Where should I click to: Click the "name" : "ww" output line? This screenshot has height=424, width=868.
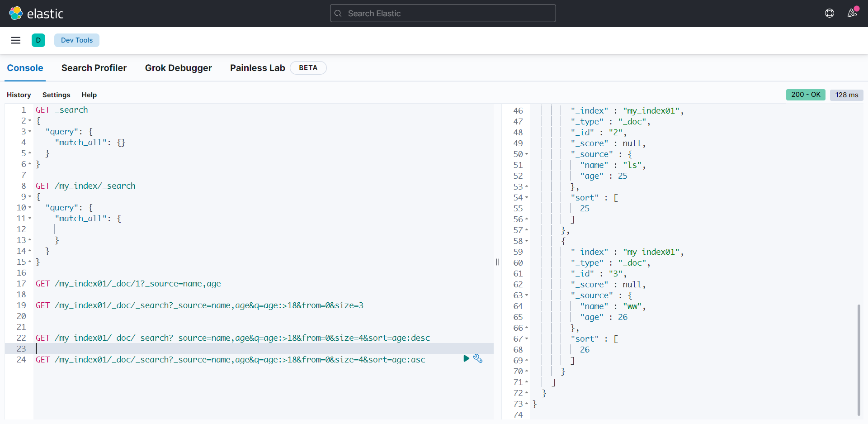[613, 306]
